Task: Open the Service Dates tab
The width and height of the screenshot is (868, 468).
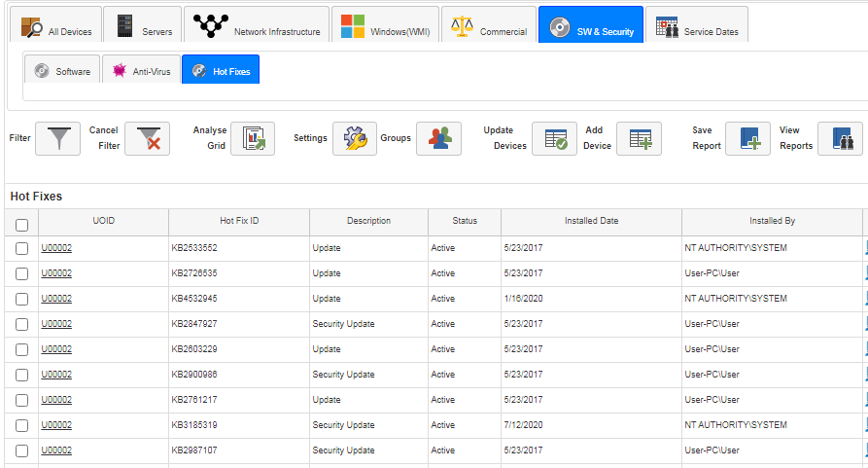Action: tap(697, 25)
